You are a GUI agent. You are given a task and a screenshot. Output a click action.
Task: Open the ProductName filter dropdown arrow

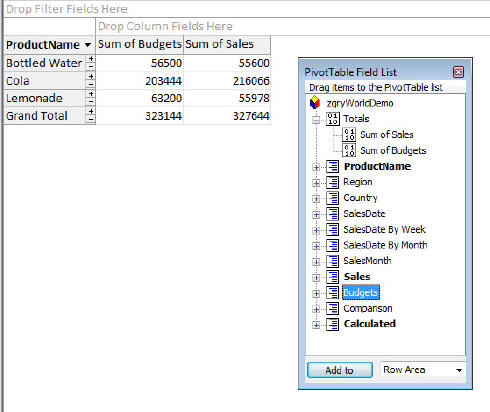[88, 45]
